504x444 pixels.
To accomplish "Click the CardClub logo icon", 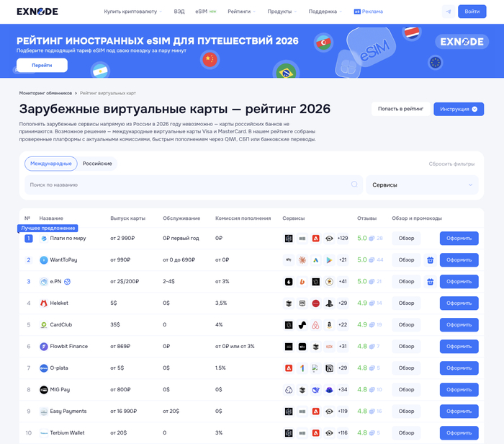I will [44, 324].
